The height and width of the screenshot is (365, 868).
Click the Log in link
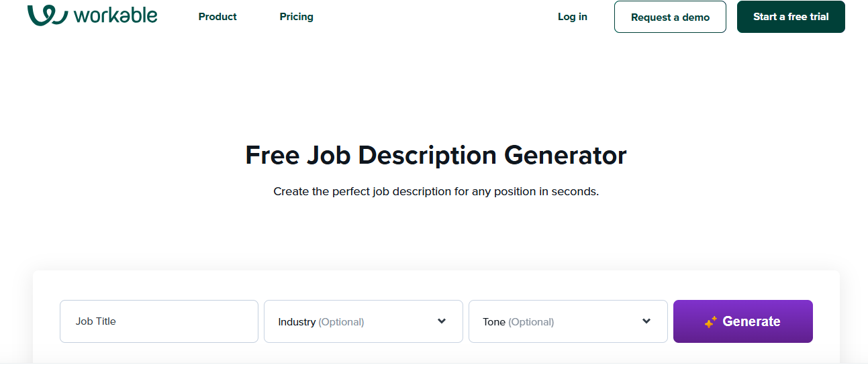click(x=573, y=17)
